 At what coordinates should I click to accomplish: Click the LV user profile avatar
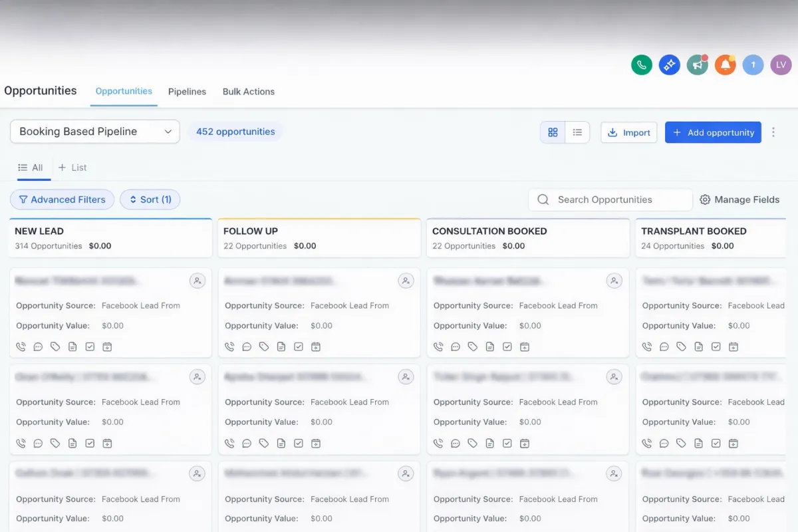coord(781,65)
